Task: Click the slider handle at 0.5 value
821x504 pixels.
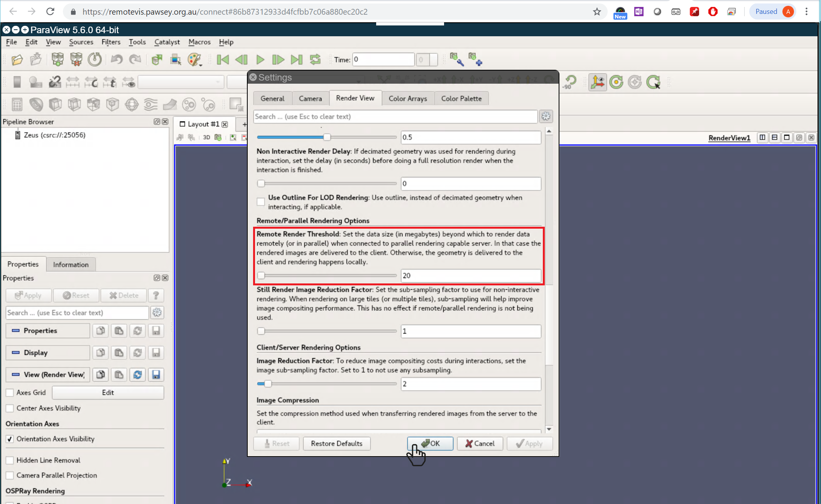Action: pos(327,137)
